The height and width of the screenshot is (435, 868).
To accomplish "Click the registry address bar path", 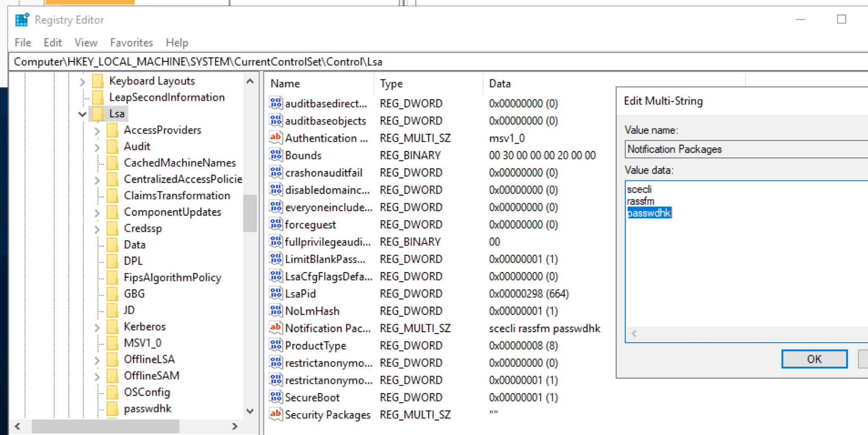I will (198, 62).
